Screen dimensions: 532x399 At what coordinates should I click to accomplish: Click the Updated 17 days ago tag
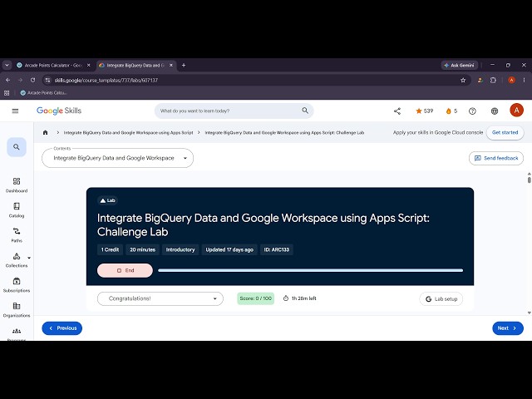pyautogui.click(x=229, y=249)
